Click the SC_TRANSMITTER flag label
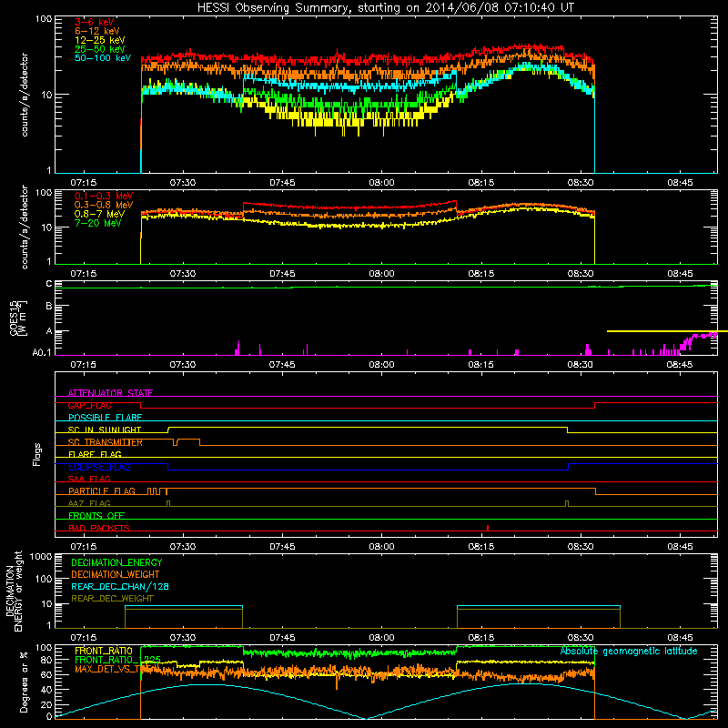The width and height of the screenshot is (728, 728). click(105, 442)
